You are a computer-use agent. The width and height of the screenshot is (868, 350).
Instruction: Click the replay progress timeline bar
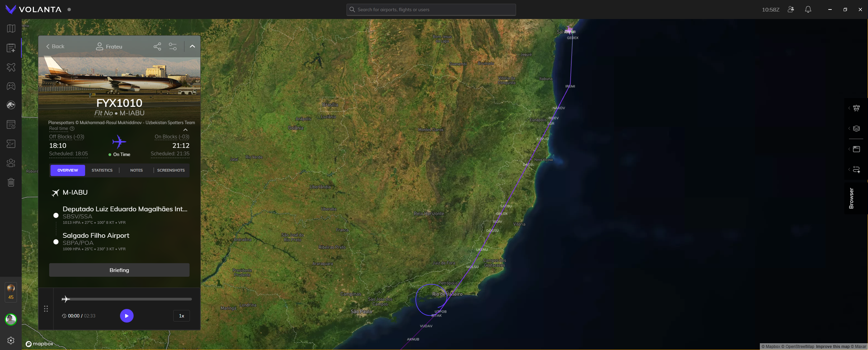coord(129,299)
